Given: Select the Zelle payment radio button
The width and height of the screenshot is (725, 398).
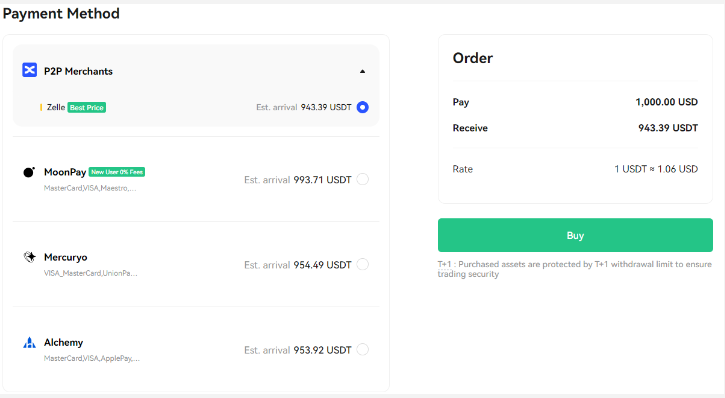Looking at the screenshot, I should point(362,107).
